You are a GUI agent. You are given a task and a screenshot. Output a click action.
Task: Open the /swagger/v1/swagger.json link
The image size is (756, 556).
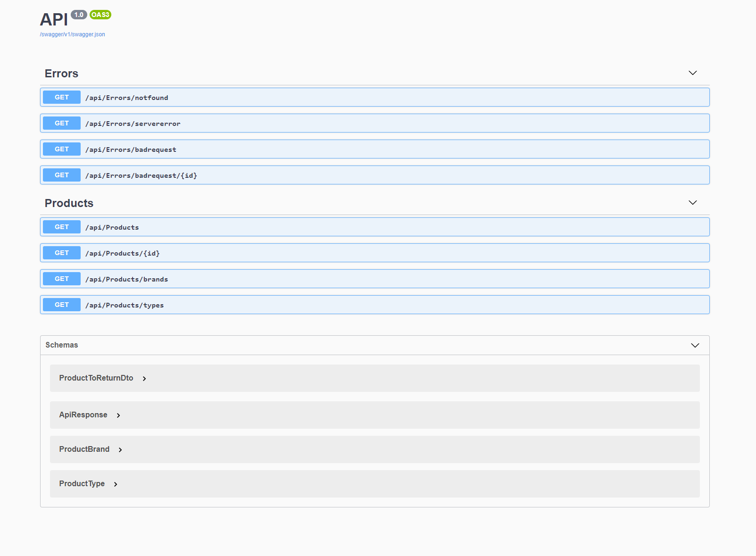point(72,34)
